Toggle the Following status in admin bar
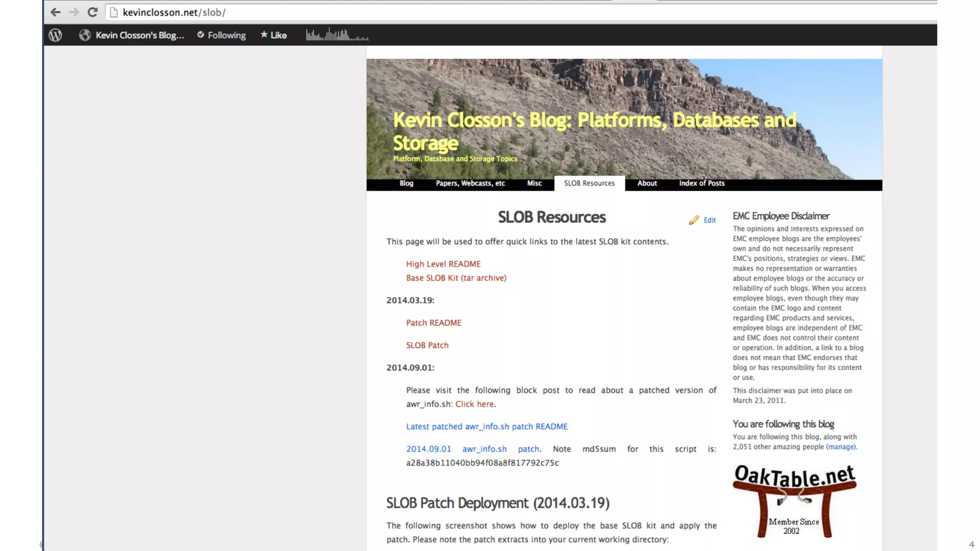The width and height of the screenshot is (980, 551). (222, 35)
